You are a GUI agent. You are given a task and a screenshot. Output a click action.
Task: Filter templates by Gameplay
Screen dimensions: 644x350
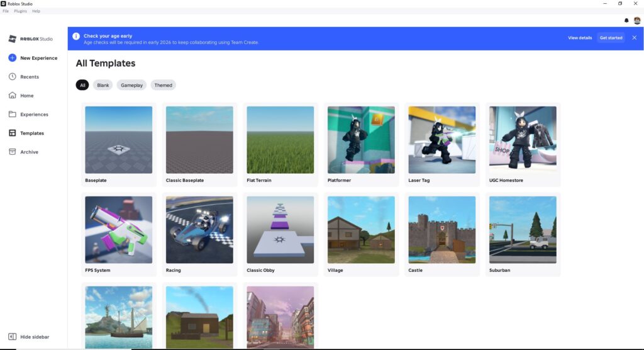pos(131,85)
